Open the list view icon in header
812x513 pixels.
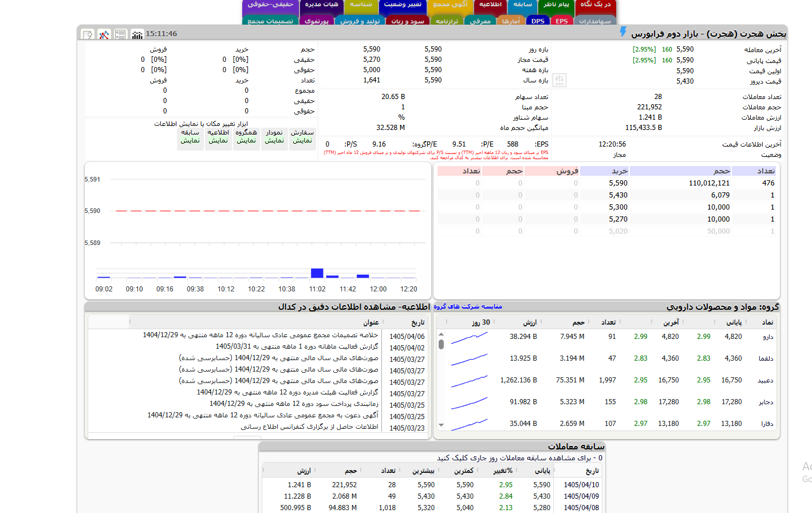[120, 34]
